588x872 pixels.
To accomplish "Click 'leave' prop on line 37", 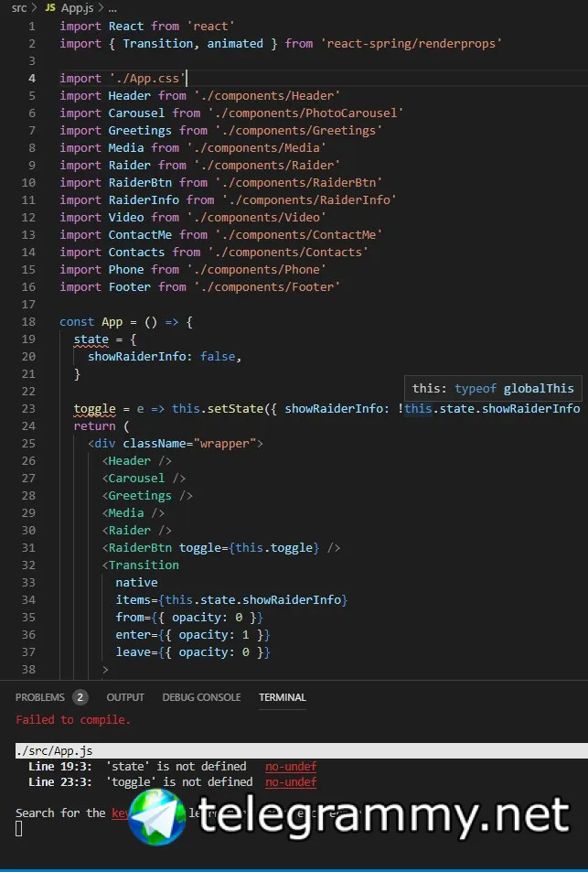I will click(133, 651).
